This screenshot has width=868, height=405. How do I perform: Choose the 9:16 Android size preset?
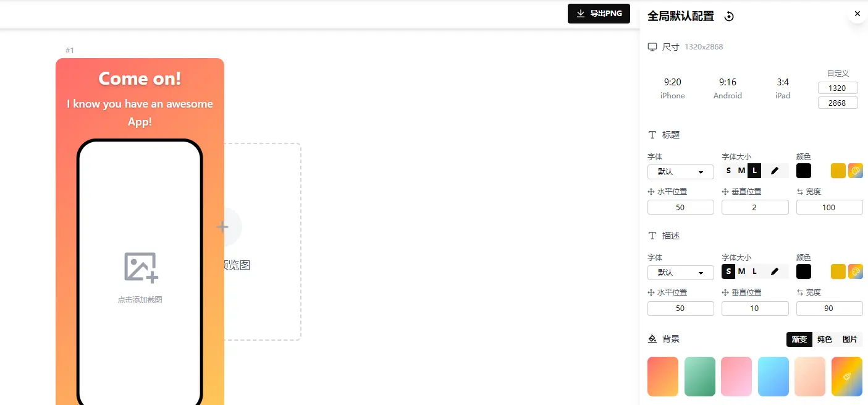[x=727, y=88]
